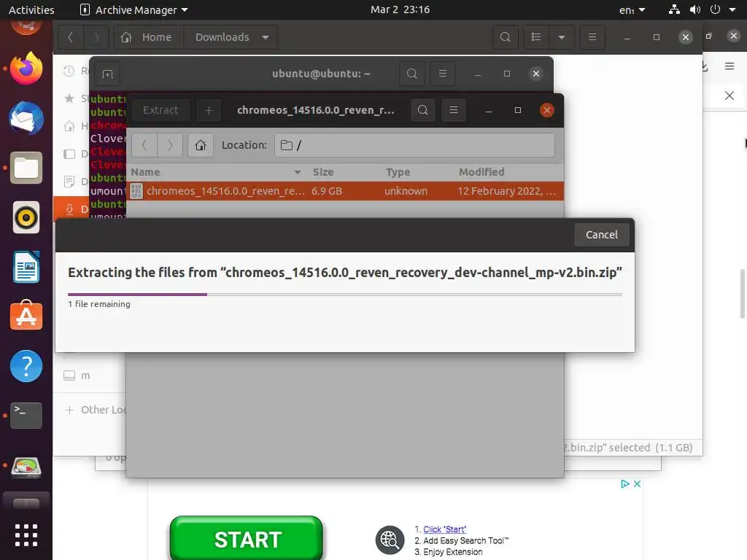Cancel the file extraction

pyautogui.click(x=602, y=235)
